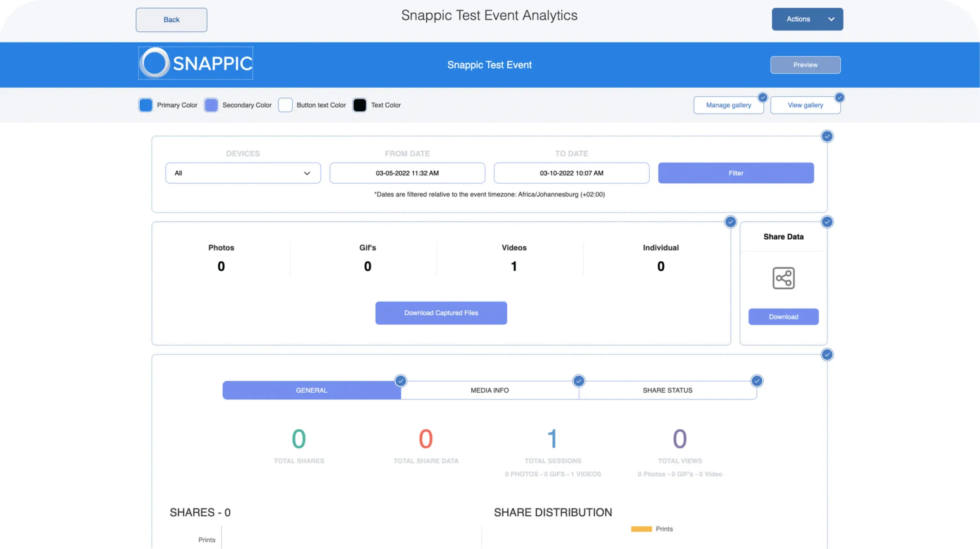Click the Prints legend in Share Distribution
Image resolution: width=980 pixels, height=549 pixels.
pyautogui.click(x=652, y=529)
